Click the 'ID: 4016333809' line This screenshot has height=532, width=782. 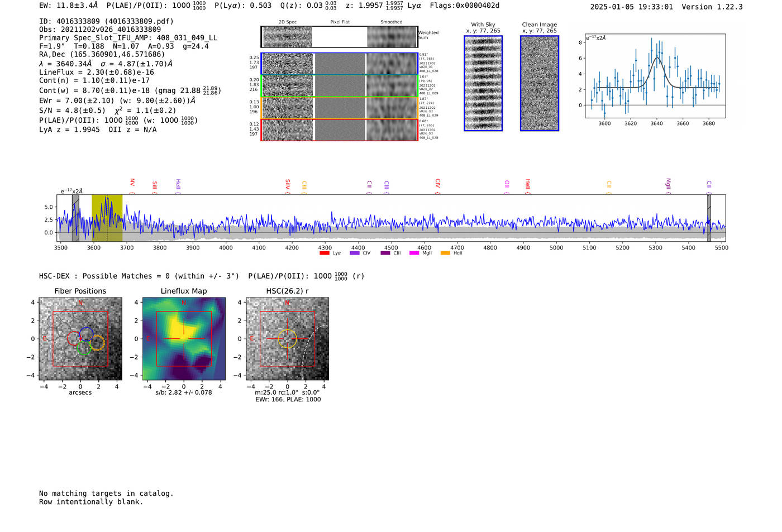tap(106, 21)
